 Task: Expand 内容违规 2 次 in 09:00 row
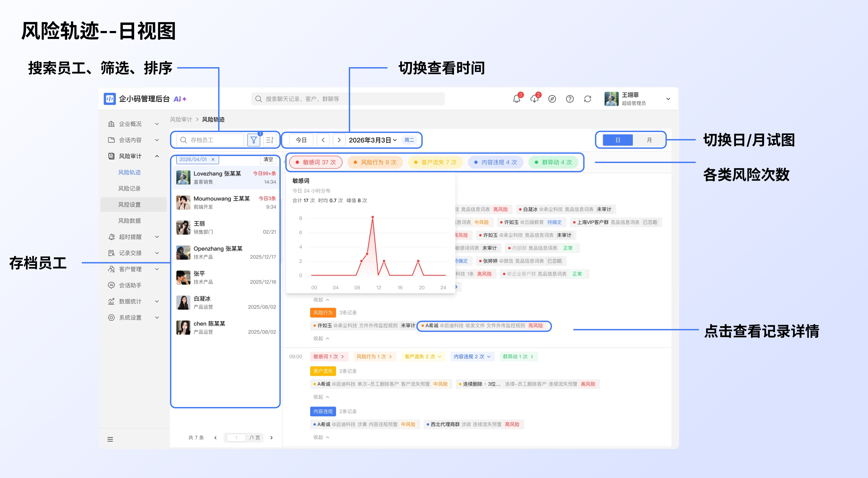tap(472, 356)
